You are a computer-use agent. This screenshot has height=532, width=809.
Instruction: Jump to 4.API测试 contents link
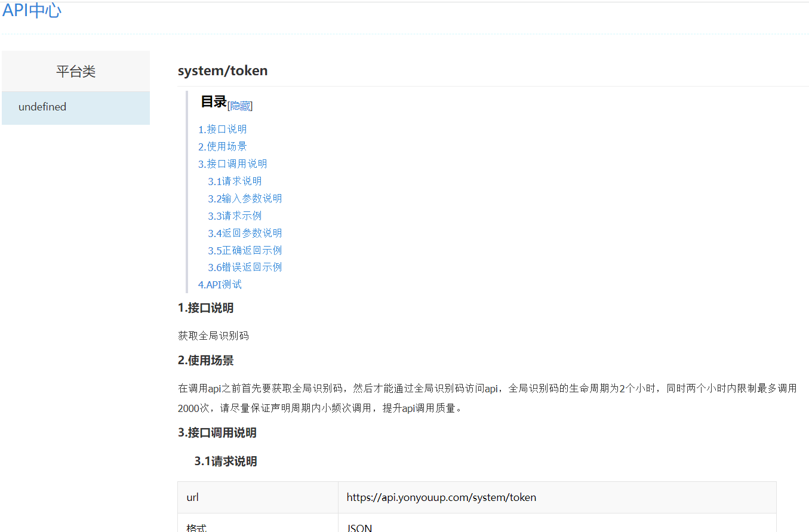point(220,285)
